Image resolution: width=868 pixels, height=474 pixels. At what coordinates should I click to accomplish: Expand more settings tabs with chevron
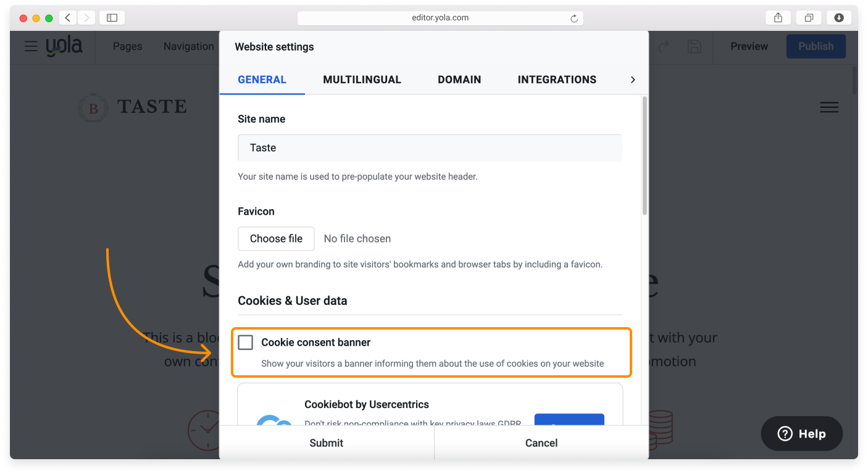(x=633, y=80)
